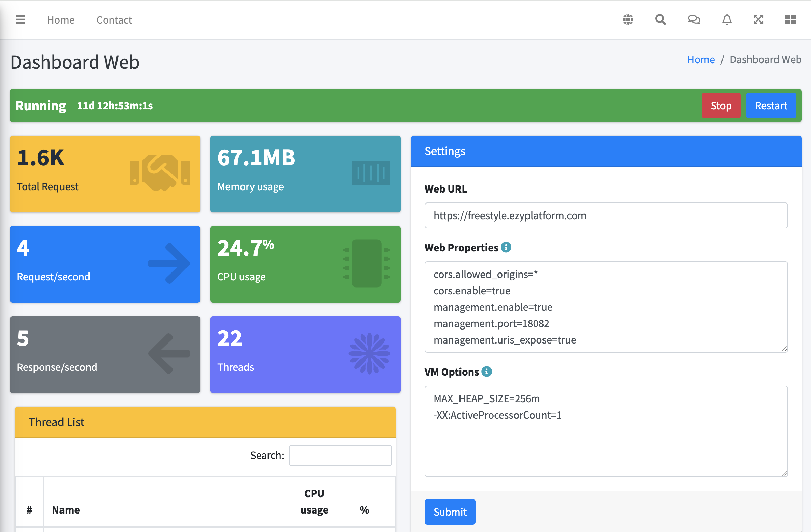Sort thread table by CPU usage
This screenshot has height=532, width=811.
pyautogui.click(x=314, y=501)
